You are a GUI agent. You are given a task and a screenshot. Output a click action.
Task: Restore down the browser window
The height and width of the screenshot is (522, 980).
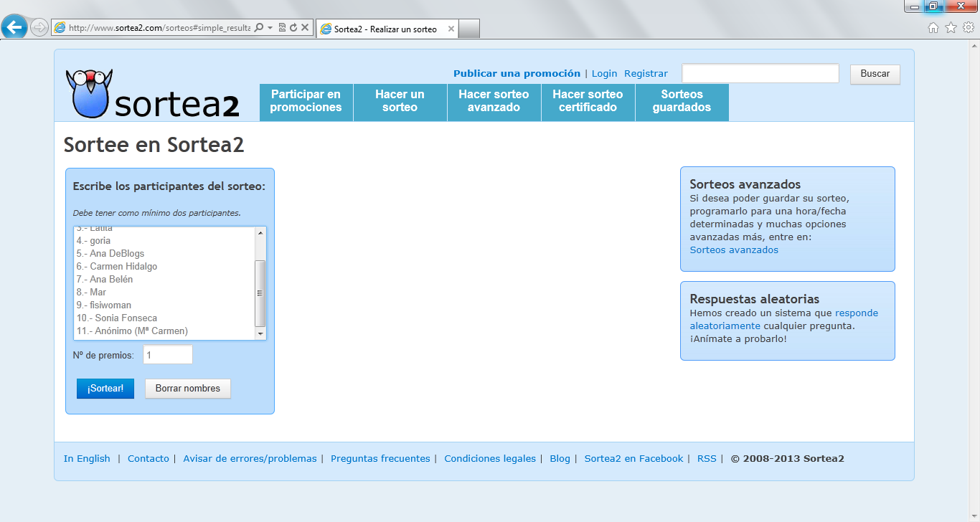coord(933,6)
